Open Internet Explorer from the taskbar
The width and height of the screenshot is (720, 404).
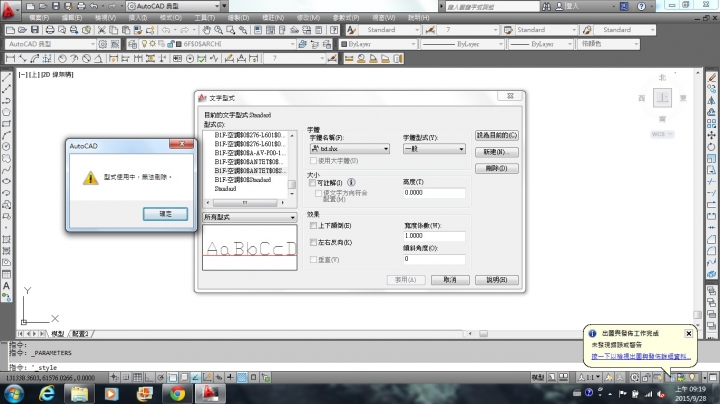[x=47, y=393]
